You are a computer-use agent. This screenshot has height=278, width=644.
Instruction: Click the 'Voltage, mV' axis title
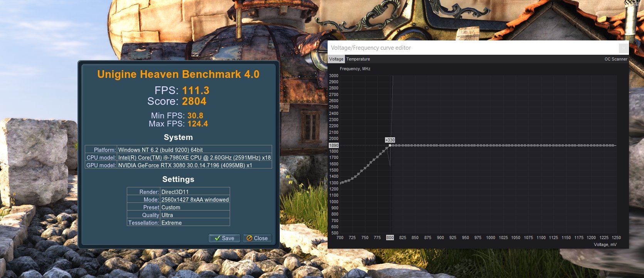tap(605, 244)
